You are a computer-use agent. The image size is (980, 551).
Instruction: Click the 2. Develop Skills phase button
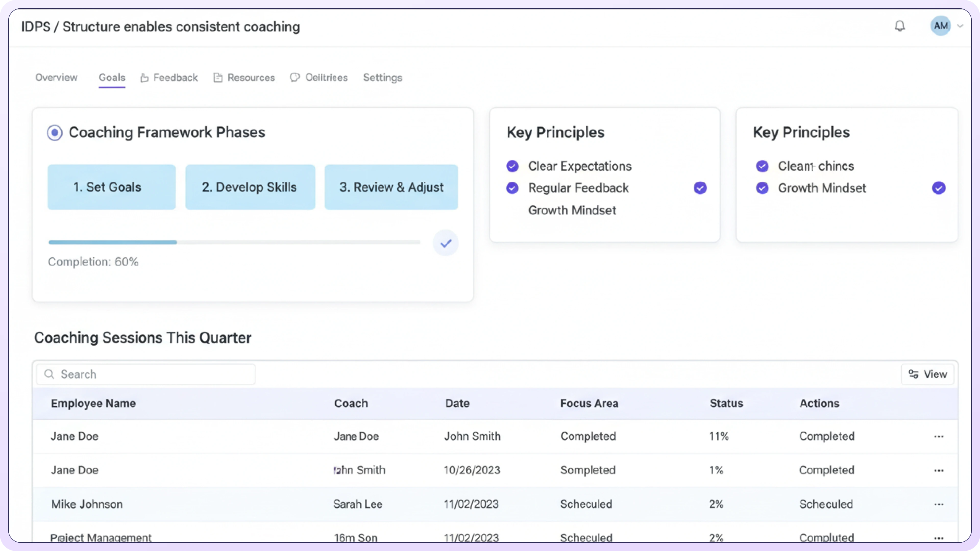coord(250,187)
